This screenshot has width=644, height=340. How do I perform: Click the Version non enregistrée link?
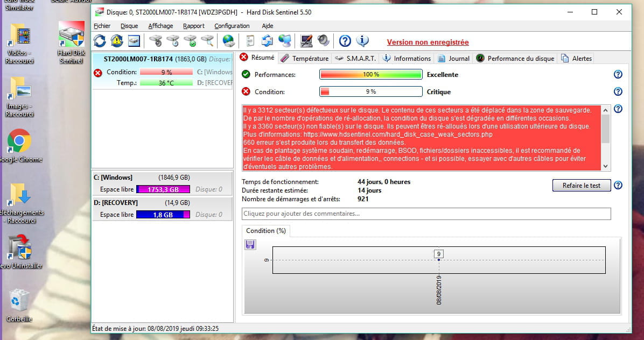point(428,42)
